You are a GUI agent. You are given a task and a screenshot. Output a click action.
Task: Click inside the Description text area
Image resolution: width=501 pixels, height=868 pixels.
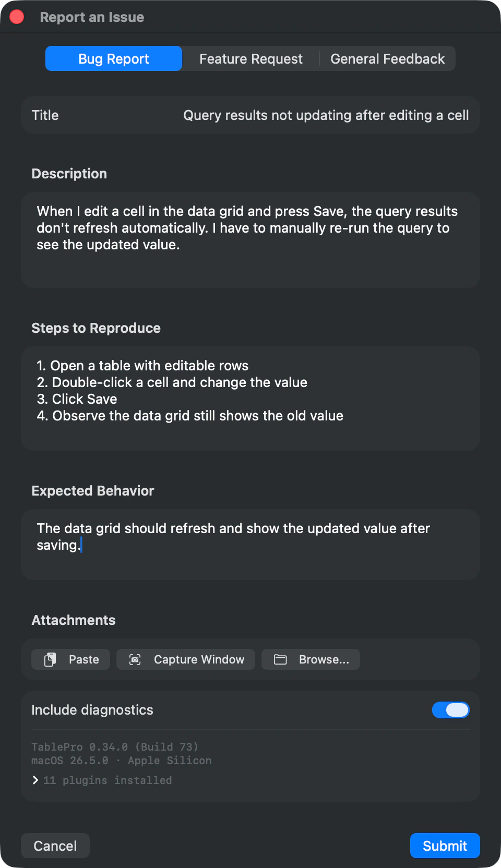[250, 240]
